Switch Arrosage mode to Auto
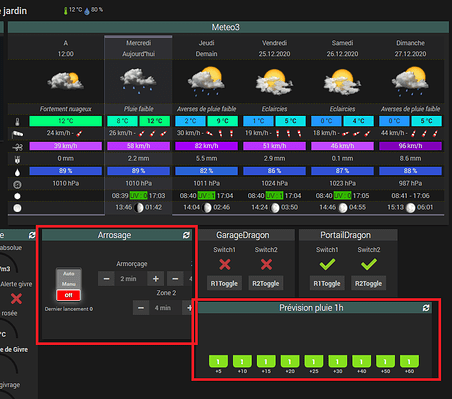 pos(68,274)
